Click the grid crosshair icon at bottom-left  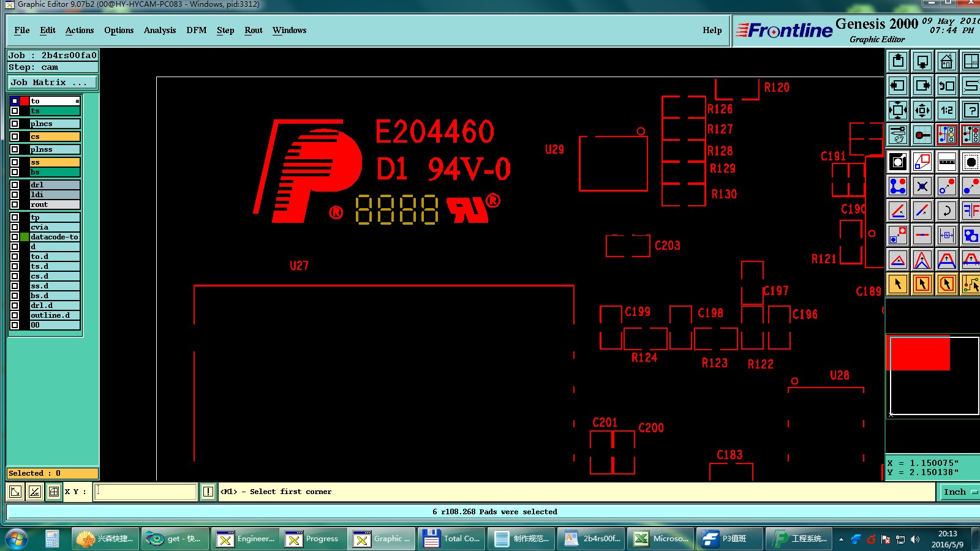point(54,492)
